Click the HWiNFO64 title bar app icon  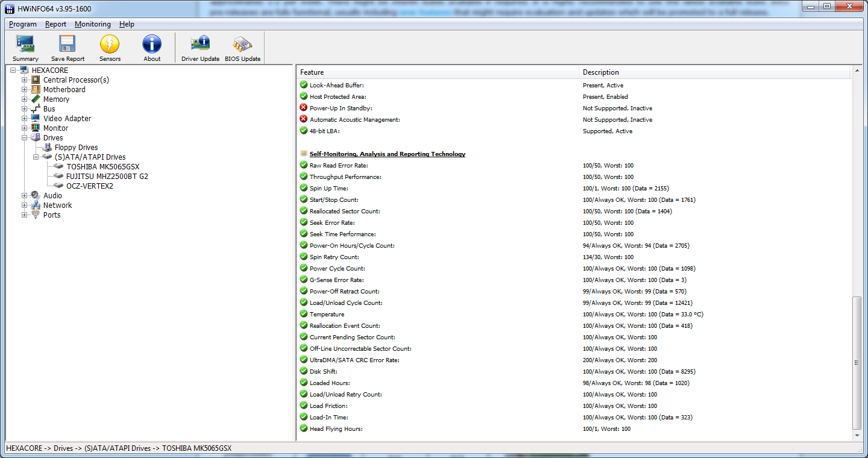tap(9, 8)
